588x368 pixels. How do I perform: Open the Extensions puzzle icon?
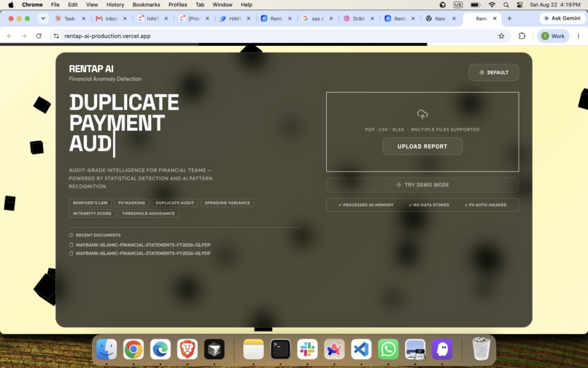pyautogui.click(x=522, y=36)
